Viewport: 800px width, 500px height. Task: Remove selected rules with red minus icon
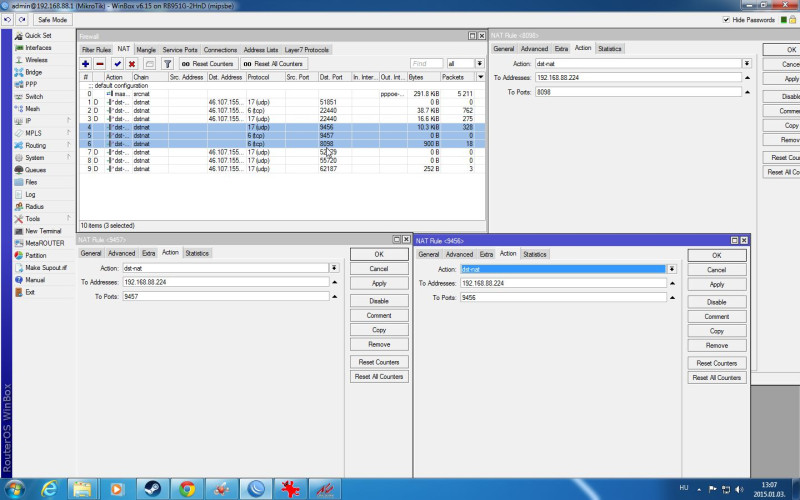(100, 64)
